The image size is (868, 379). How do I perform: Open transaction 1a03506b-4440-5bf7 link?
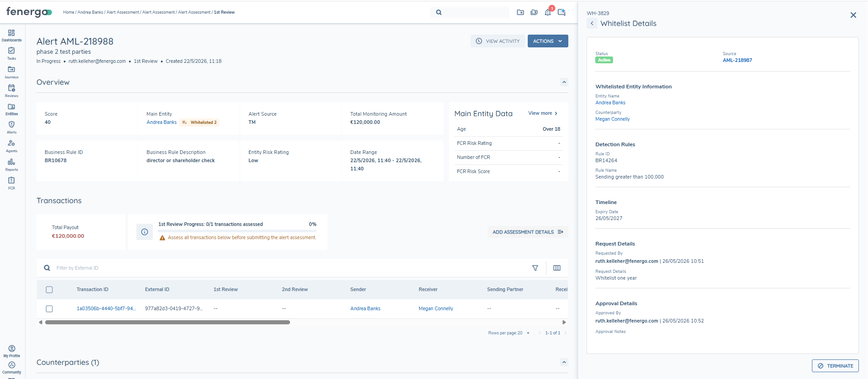click(106, 308)
